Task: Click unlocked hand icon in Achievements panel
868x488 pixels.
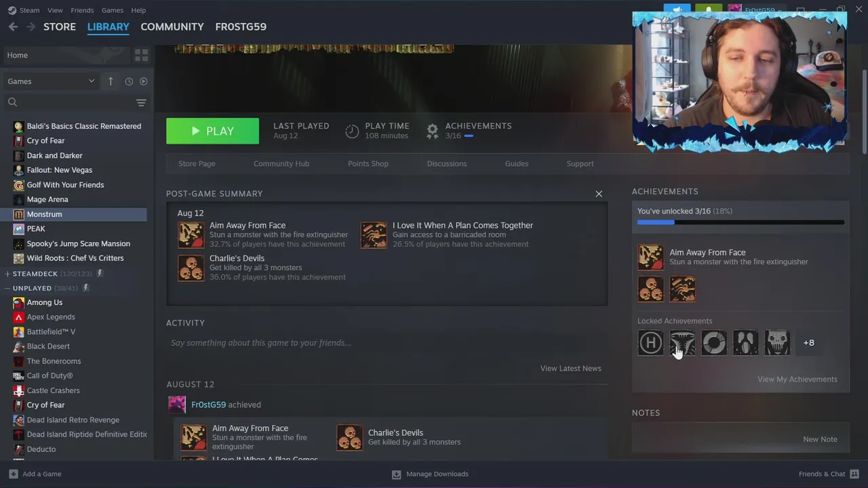Action: (x=682, y=289)
